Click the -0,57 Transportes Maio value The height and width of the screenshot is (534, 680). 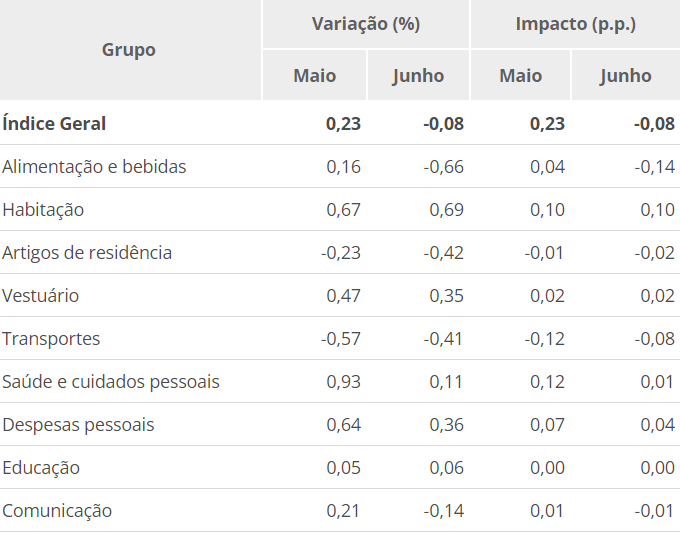(x=341, y=339)
